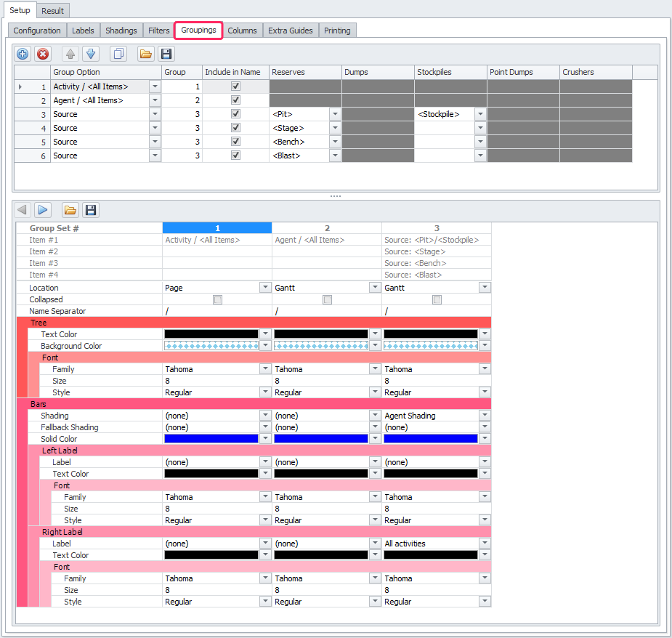Viewport: 672px width, 638px height.
Task: Click the copy grouping icon
Action: (x=118, y=54)
